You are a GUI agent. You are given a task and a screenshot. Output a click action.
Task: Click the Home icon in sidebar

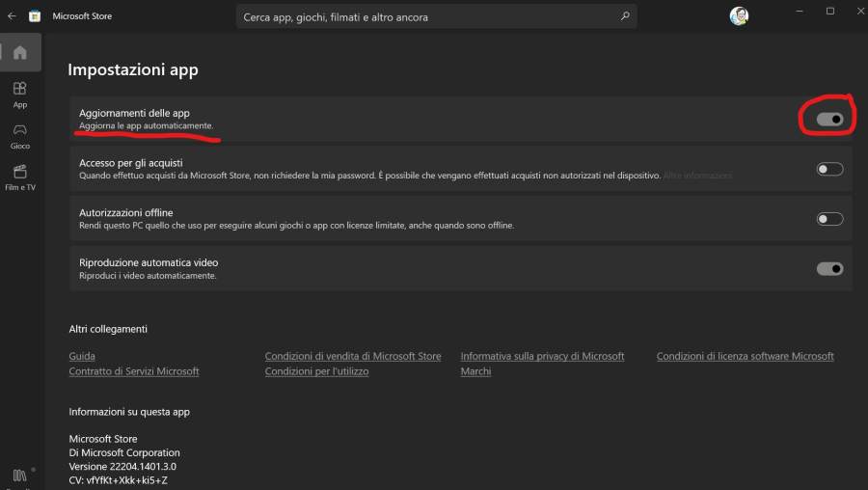click(19, 52)
